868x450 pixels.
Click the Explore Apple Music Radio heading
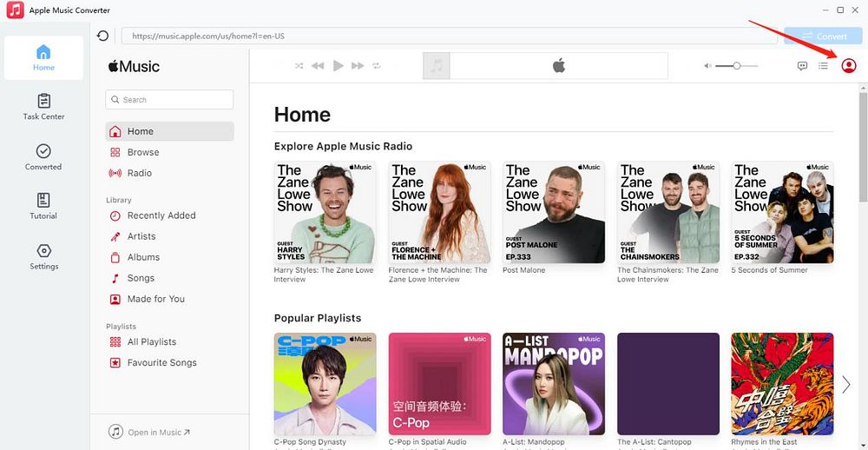pyautogui.click(x=343, y=146)
